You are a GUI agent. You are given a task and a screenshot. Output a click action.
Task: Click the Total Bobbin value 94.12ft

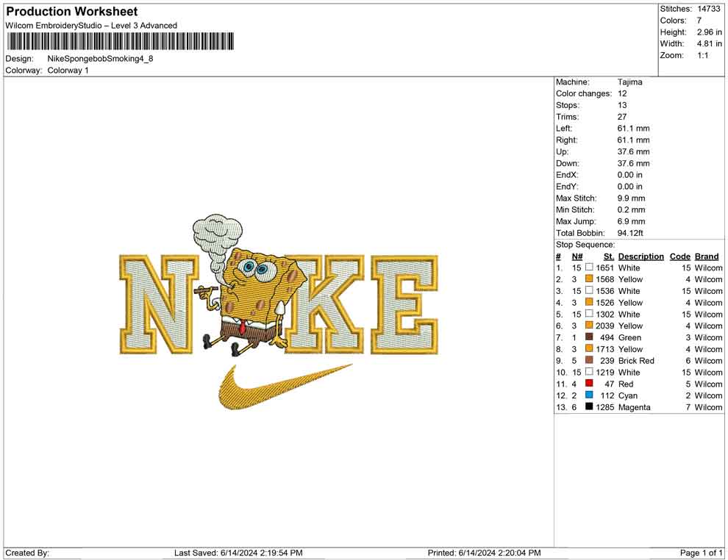pos(630,233)
